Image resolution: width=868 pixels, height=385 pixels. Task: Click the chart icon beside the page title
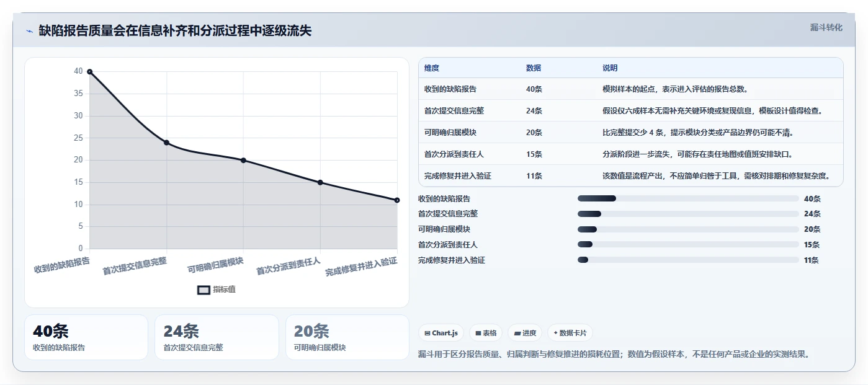tap(30, 31)
